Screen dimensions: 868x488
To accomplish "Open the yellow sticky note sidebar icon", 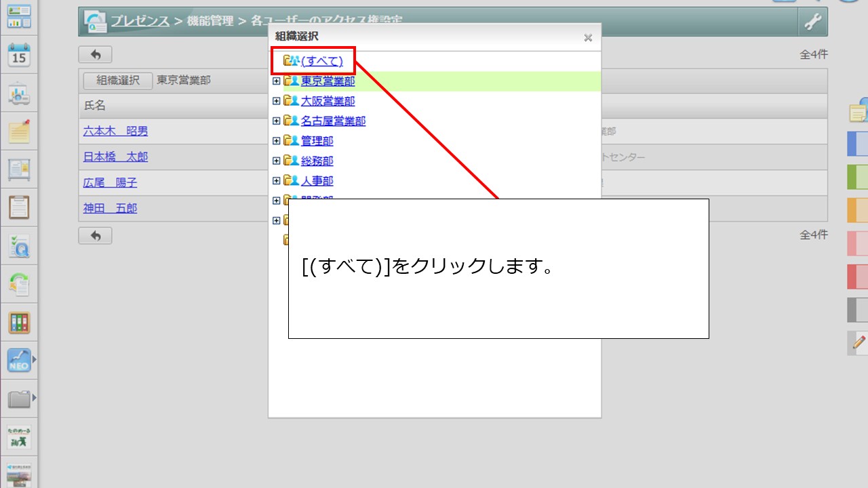I will [19, 131].
